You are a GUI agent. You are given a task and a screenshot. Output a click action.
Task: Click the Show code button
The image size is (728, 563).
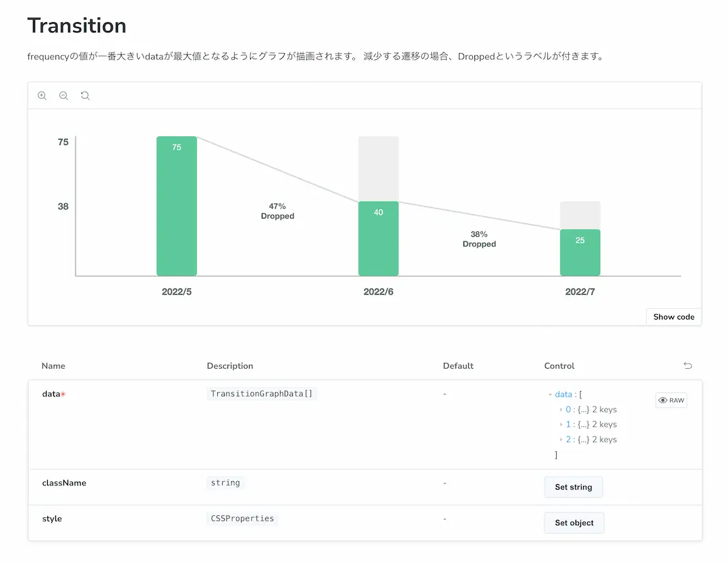click(x=673, y=317)
